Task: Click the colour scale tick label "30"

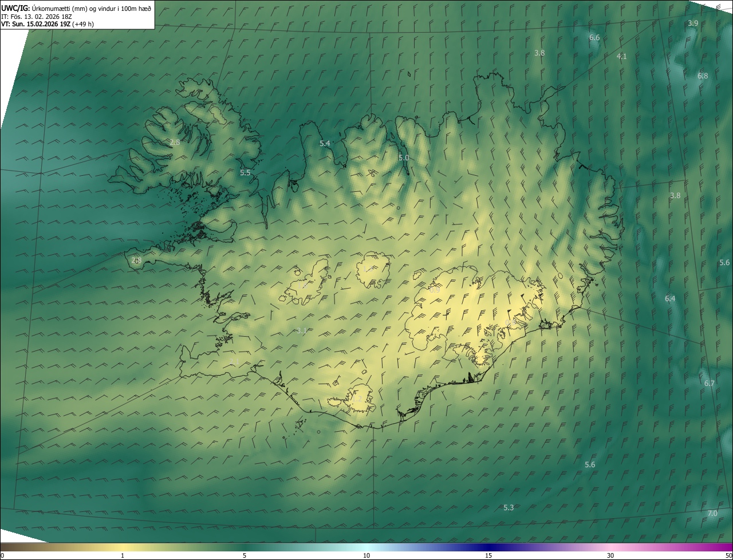Action: coord(610,556)
